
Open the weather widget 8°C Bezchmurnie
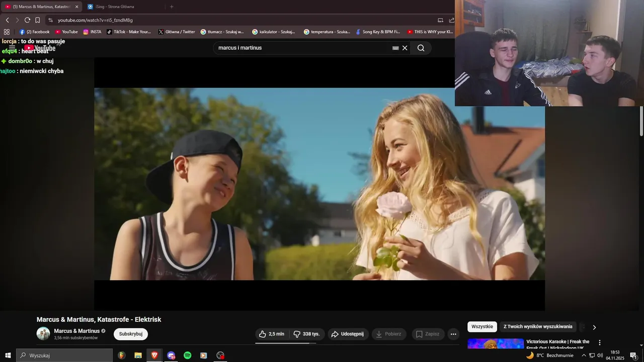coord(549,355)
